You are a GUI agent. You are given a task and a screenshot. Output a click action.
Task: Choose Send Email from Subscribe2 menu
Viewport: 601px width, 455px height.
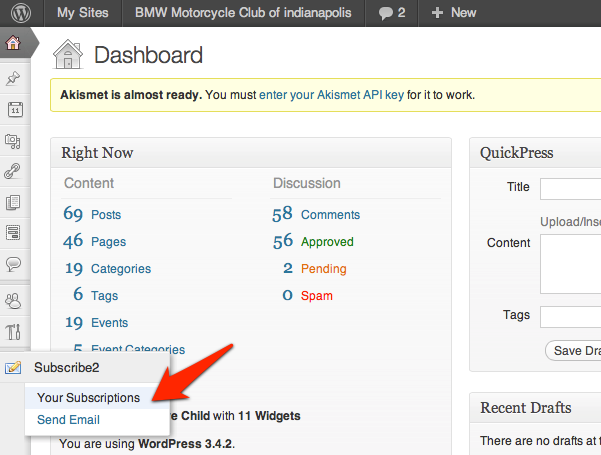(68, 420)
